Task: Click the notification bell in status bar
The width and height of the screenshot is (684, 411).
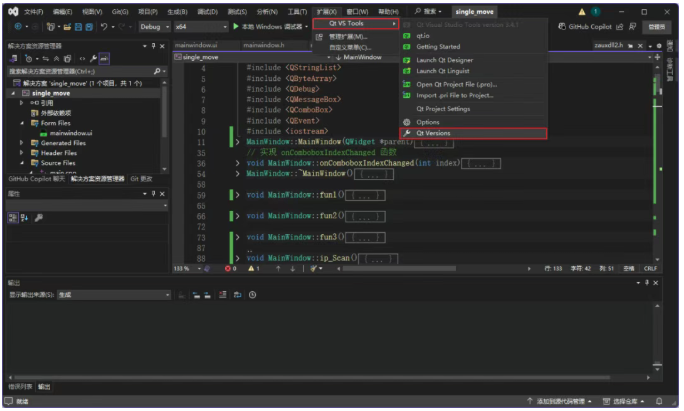Action: [x=659, y=401]
